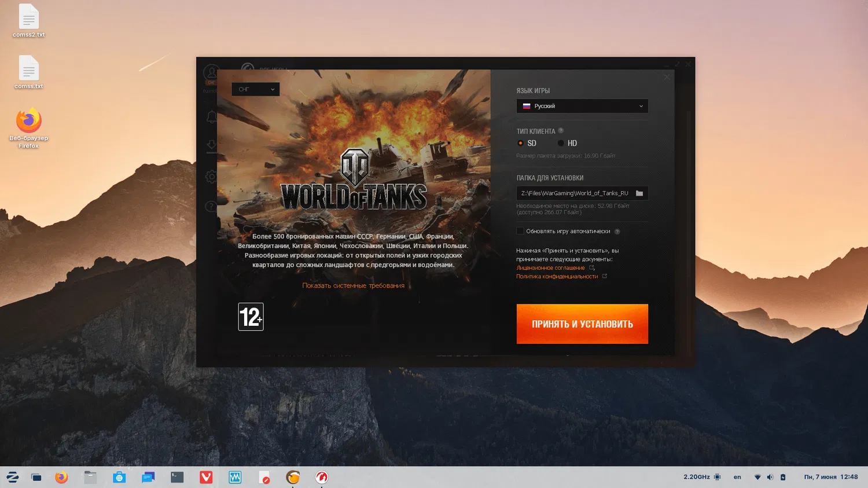Screen dimensions: 868x488
Task: Open the Лицензионное соглашение link
Action: [x=550, y=268]
